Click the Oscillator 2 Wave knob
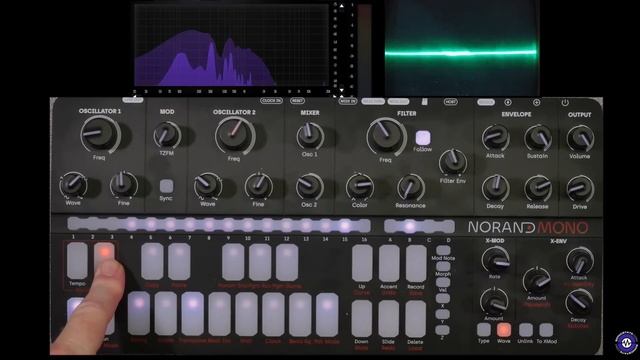The height and width of the screenshot is (360, 640). point(208,186)
